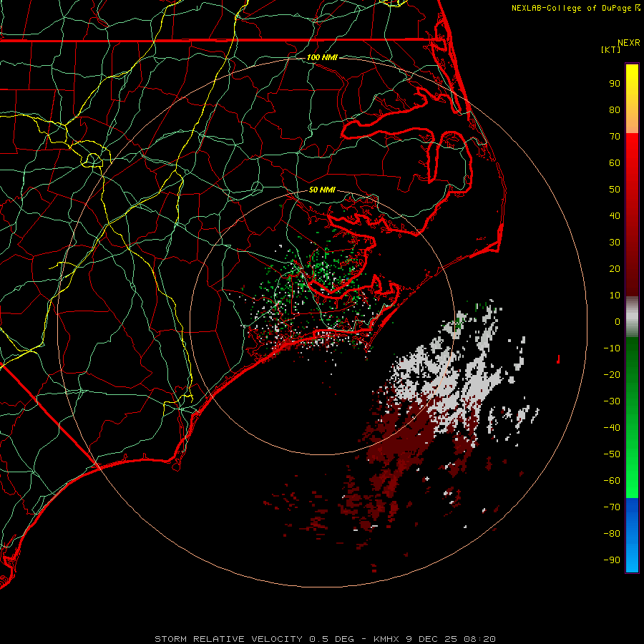Click the 80 value on the velocity scale
The height and width of the screenshot is (644, 644).
point(615,109)
